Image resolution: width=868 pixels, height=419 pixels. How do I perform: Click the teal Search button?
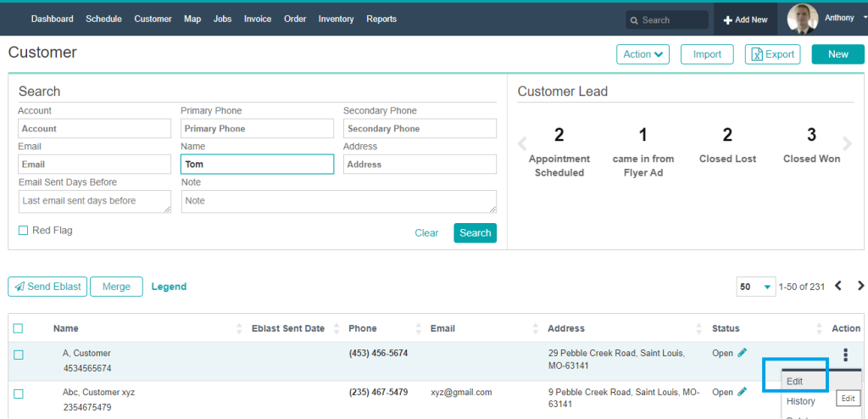tap(475, 233)
